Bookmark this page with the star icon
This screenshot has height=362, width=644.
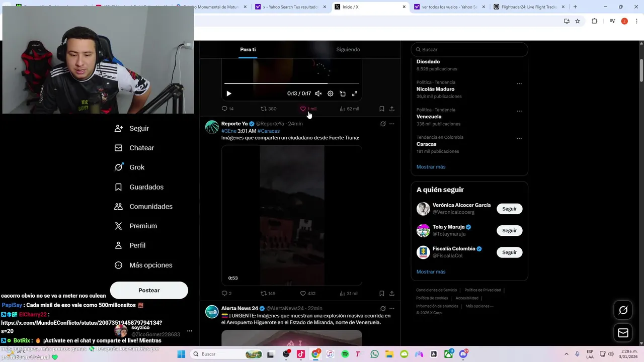coord(578,21)
